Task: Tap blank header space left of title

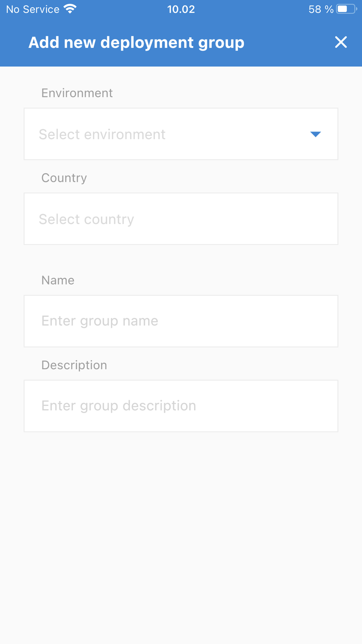Action: click(14, 42)
